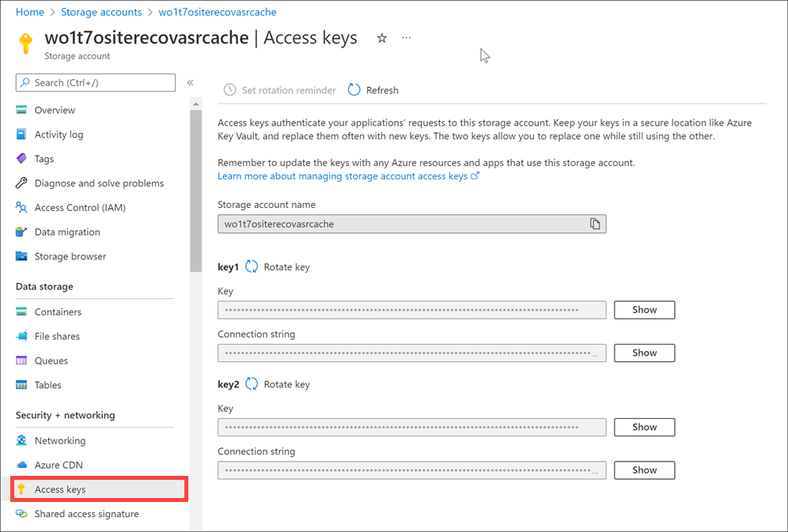Viewport: 788px width, 532px height.
Task: Click the Containers icon
Action: (21, 311)
